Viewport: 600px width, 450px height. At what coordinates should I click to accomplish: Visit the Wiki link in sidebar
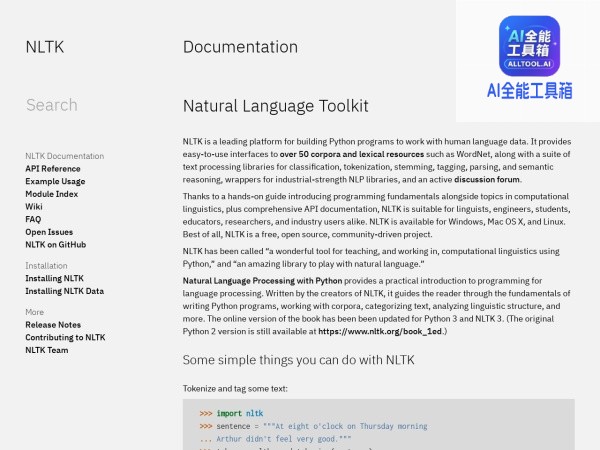34,207
